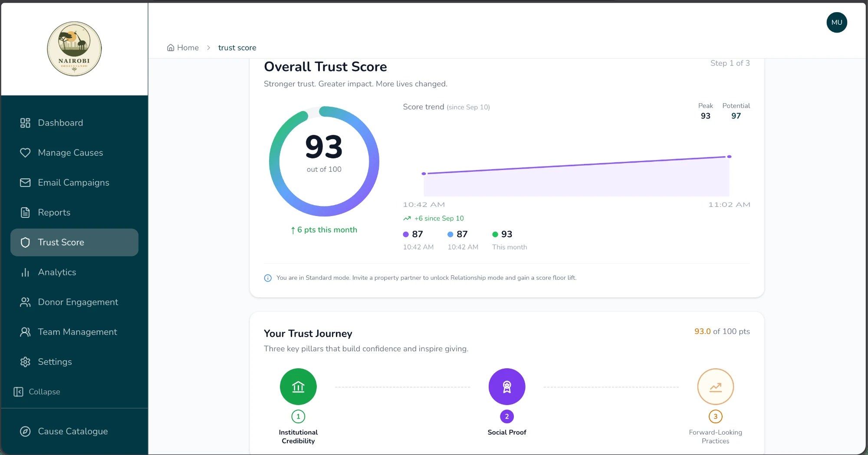Click the Potential 97 value
Image resolution: width=868 pixels, height=455 pixels.
pyautogui.click(x=736, y=116)
